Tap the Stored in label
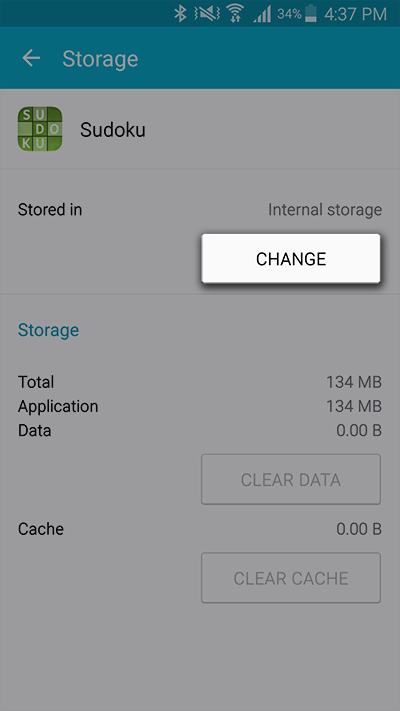The image size is (400, 711). (50, 209)
